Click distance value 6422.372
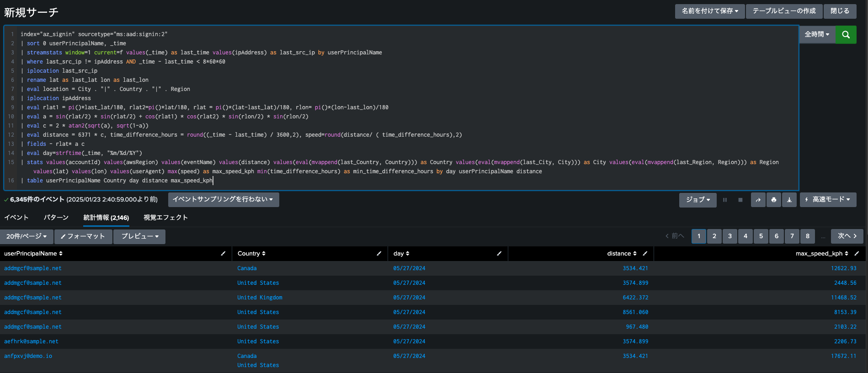This screenshot has height=373, width=868. [x=635, y=298]
